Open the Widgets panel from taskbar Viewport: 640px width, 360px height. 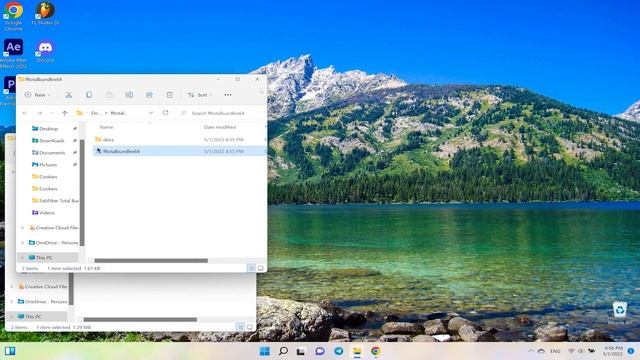tap(10, 351)
